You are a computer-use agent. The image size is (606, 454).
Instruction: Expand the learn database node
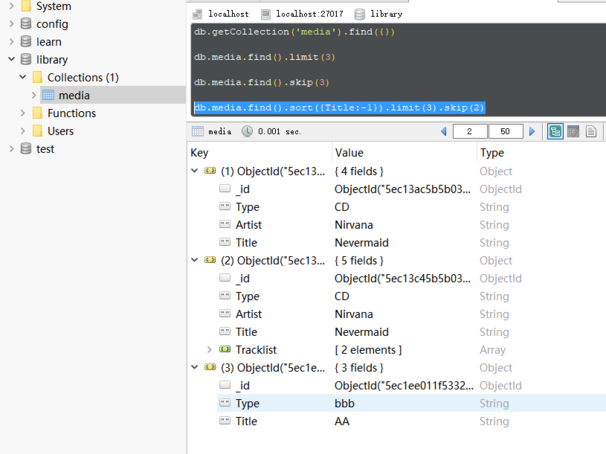click(12, 41)
